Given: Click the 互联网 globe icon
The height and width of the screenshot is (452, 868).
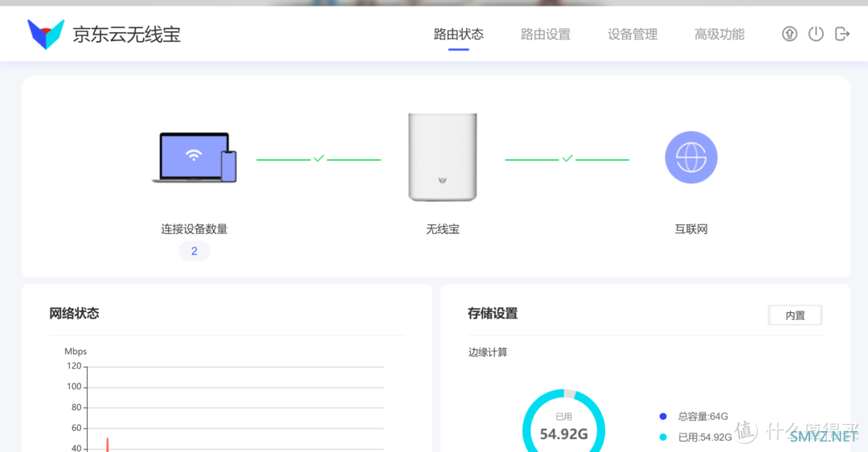Looking at the screenshot, I should [691, 158].
